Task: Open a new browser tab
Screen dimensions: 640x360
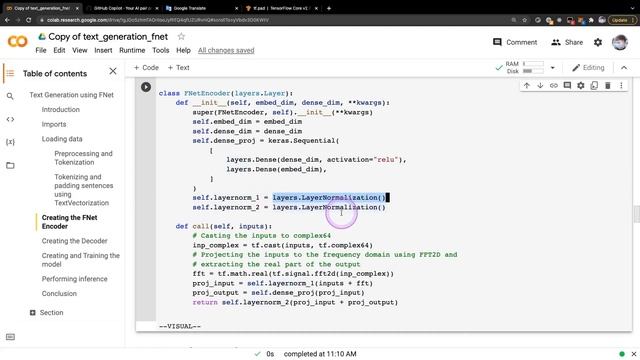Action: pyautogui.click(x=329, y=8)
